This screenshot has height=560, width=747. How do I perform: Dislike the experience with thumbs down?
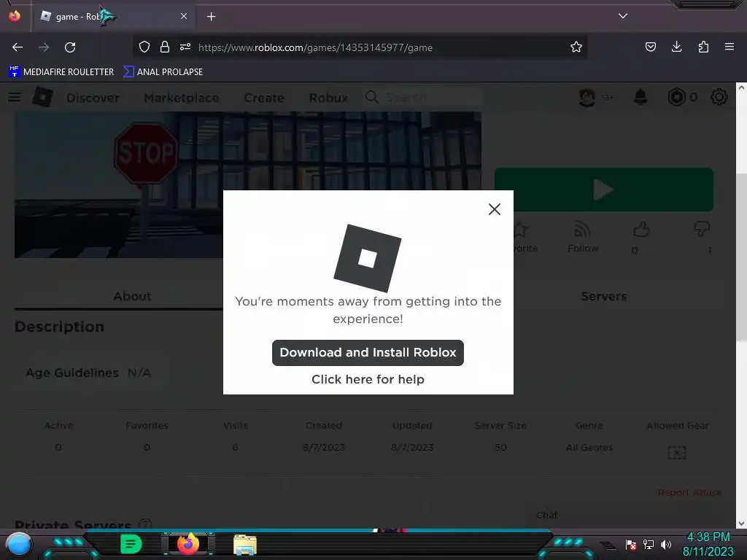pyautogui.click(x=703, y=229)
